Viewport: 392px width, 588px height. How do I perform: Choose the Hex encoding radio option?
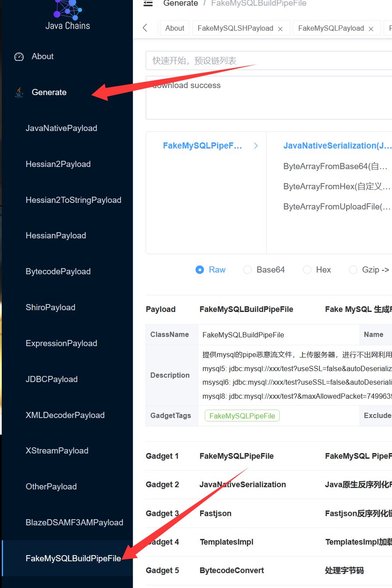click(x=307, y=270)
